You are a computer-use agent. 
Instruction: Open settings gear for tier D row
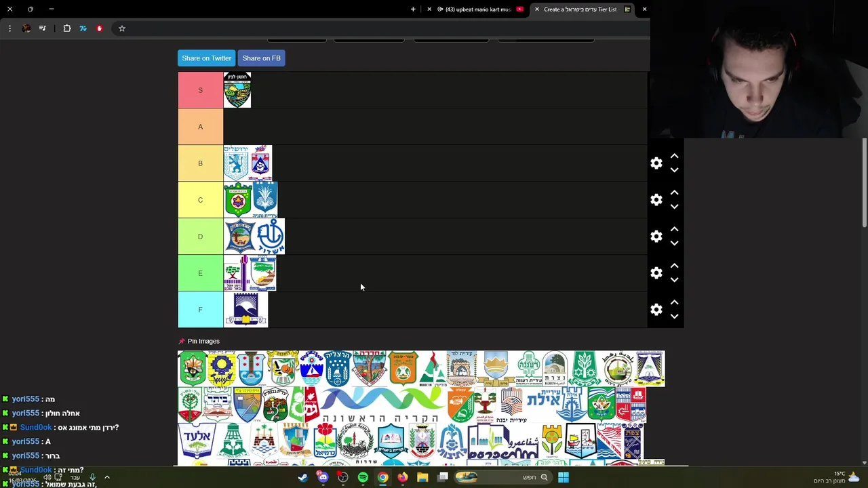[656, 237]
